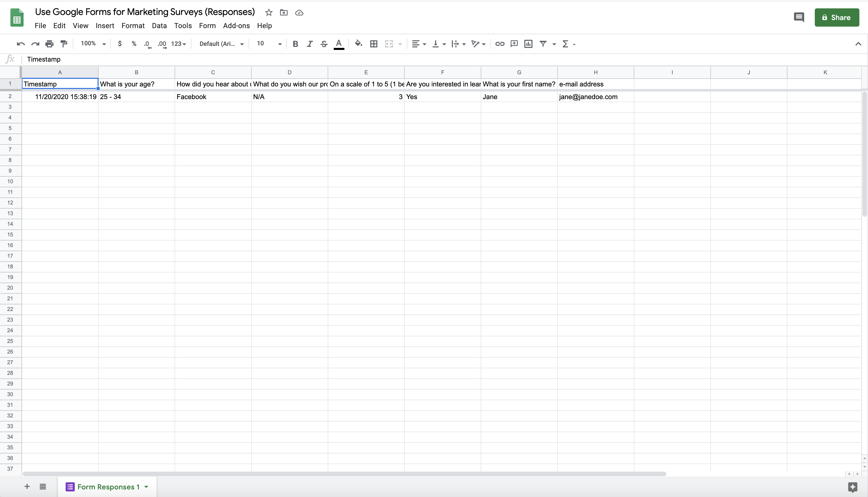Open the zoom 100% dropdown
Screen dimensions: 868x497
(x=93, y=44)
